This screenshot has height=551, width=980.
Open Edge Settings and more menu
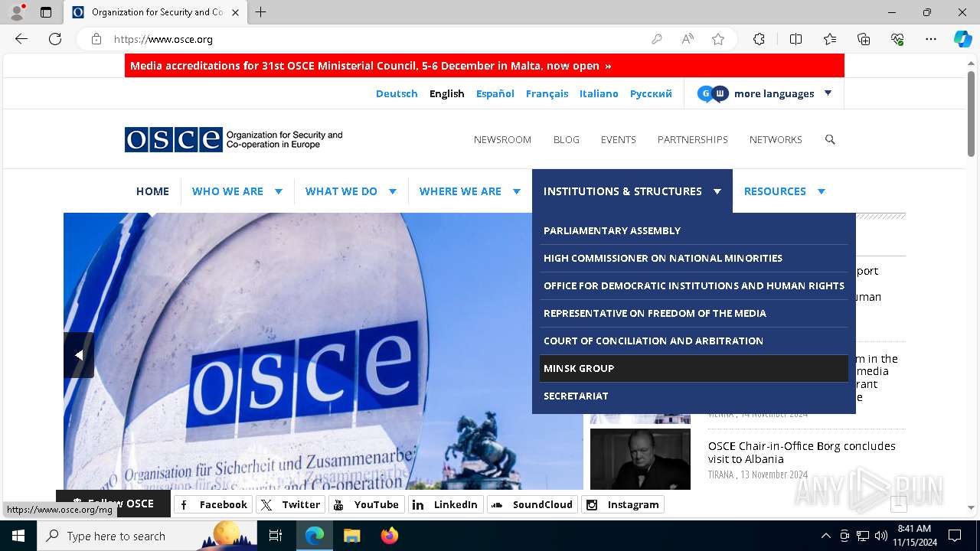tap(931, 39)
